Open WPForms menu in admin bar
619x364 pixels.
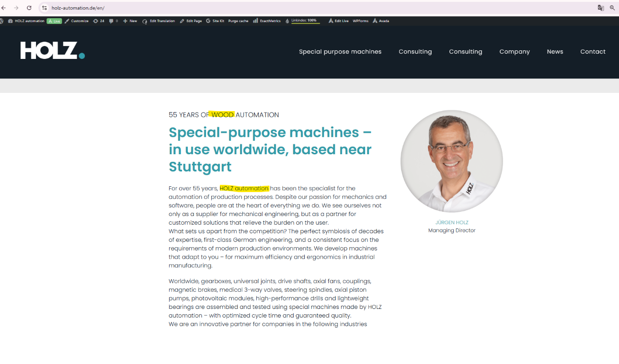[361, 21]
